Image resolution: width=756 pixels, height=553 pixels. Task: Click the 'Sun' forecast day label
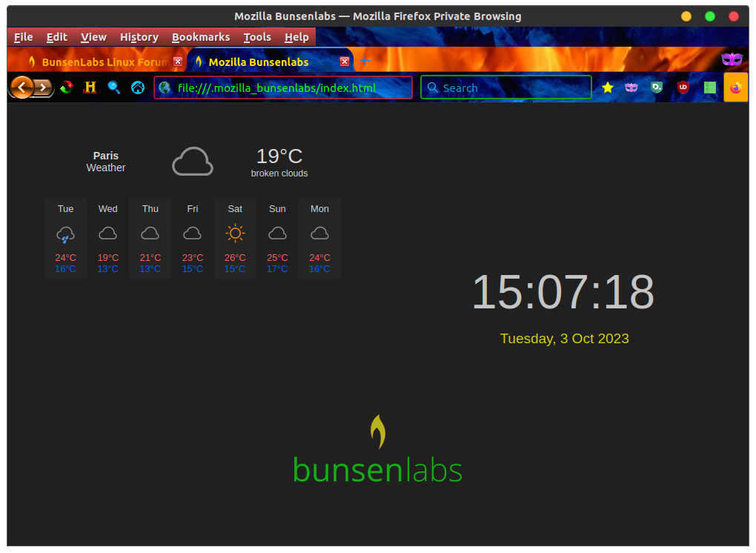click(x=277, y=209)
